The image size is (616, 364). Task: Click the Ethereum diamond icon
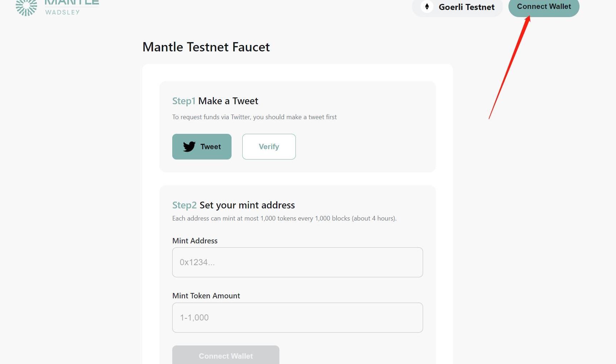pyautogui.click(x=427, y=7)
